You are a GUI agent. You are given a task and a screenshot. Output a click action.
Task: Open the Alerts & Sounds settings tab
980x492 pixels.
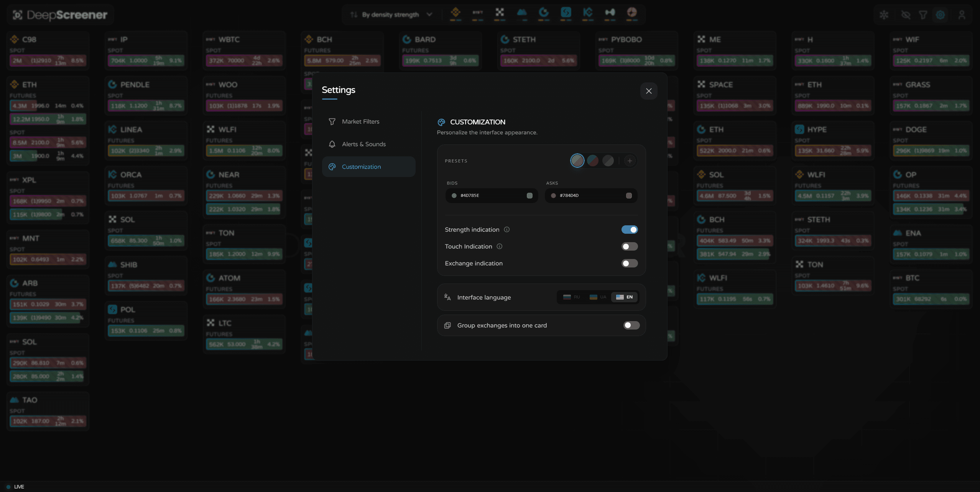pos(364,144)
